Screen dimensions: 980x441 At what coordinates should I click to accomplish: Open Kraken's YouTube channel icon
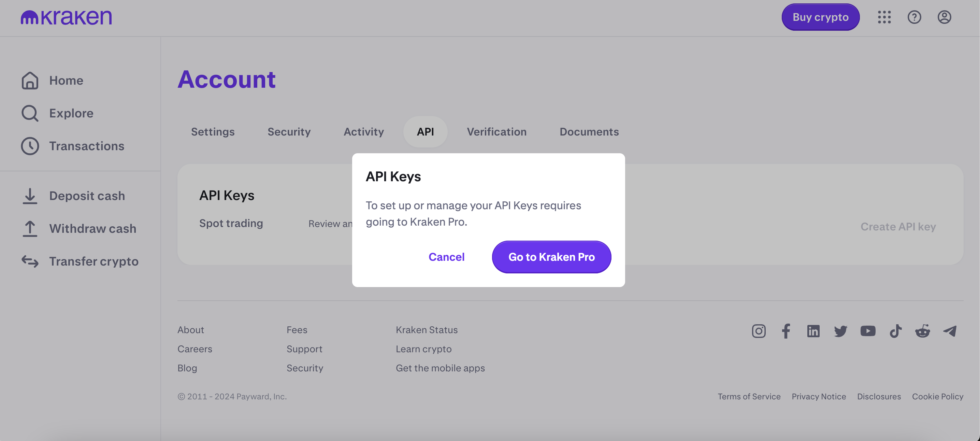[868, 331]
